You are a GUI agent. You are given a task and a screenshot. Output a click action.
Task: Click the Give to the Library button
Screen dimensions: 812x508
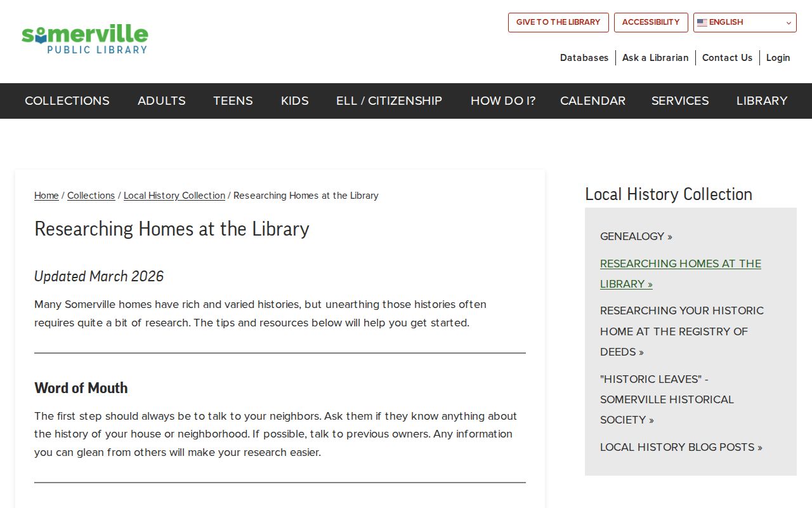pos(558,22)
